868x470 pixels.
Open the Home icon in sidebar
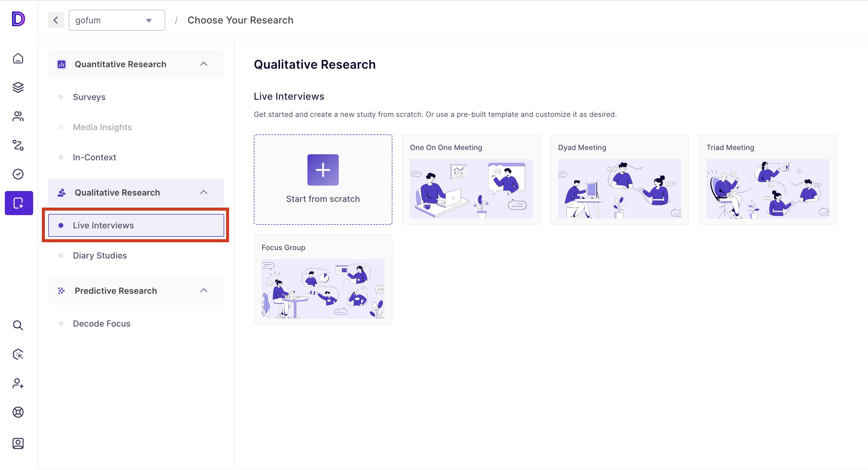(18, 58)
